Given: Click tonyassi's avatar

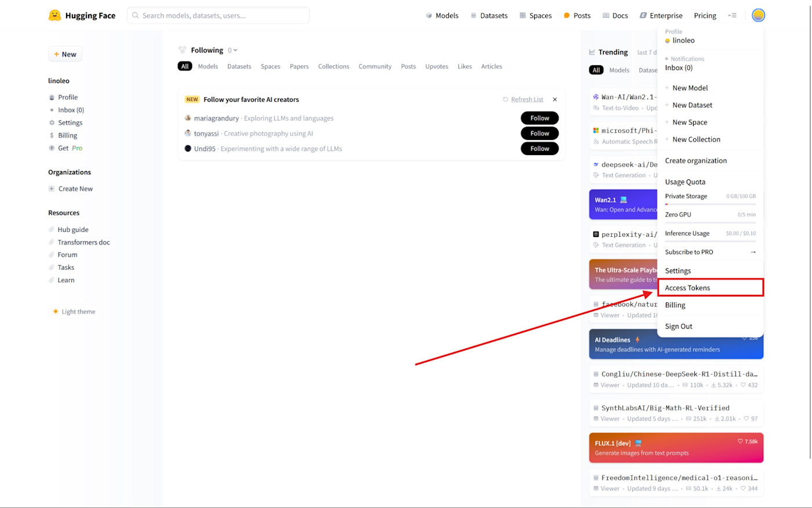Looking at the screenshot, I should pyautogui.click(x=188, y=133).
